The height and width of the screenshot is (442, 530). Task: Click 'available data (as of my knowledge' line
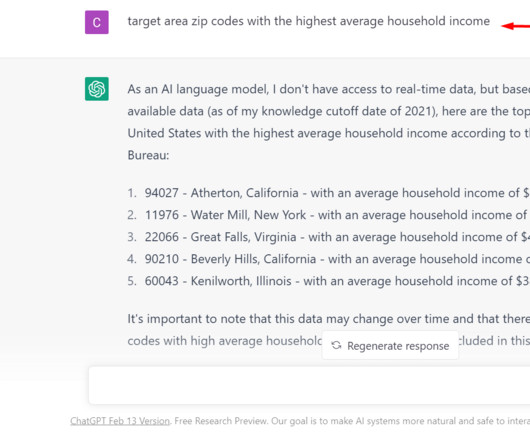coord(329,111)
